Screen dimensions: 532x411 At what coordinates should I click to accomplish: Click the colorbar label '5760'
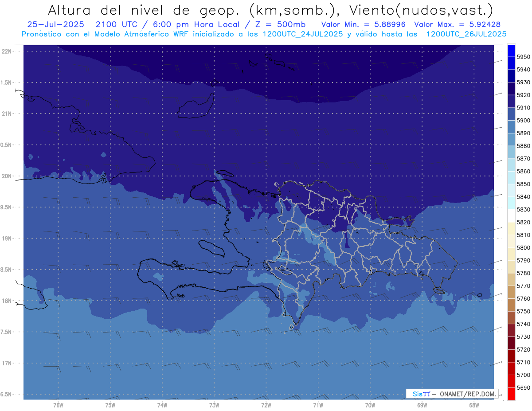(x=523, y=298)
